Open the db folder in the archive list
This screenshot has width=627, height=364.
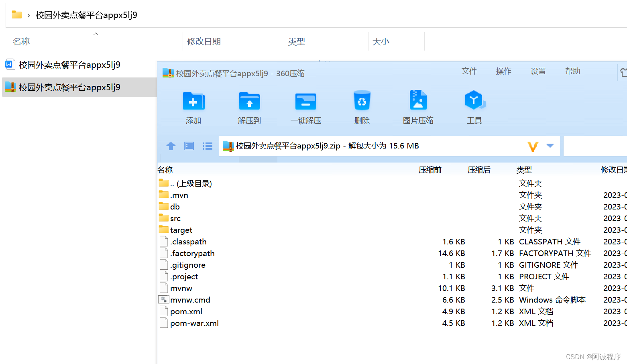pyautogui.click(x=173, y=206)
